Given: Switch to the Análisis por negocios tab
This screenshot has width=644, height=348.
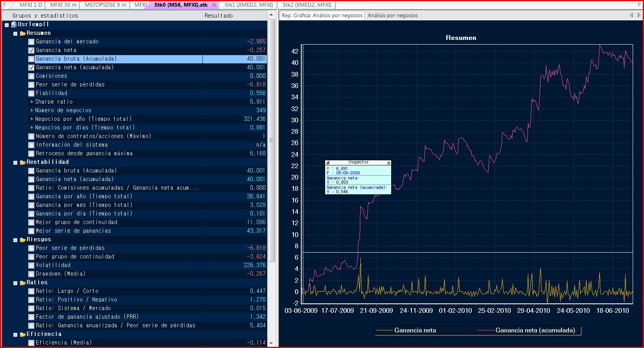Looking at the screenshot, I should click(392, 15).
